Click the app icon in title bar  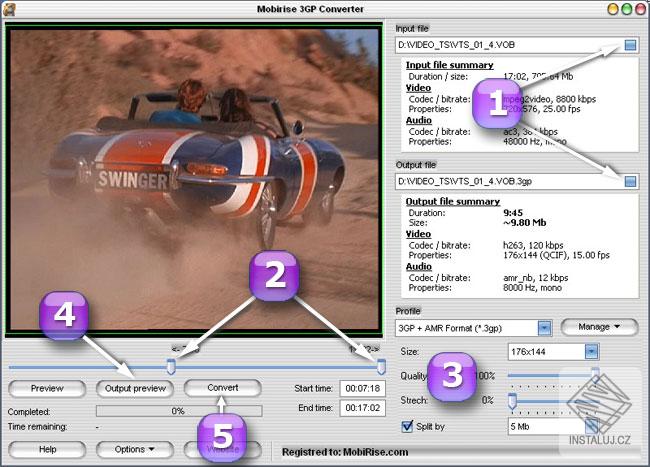click(9, 9)
